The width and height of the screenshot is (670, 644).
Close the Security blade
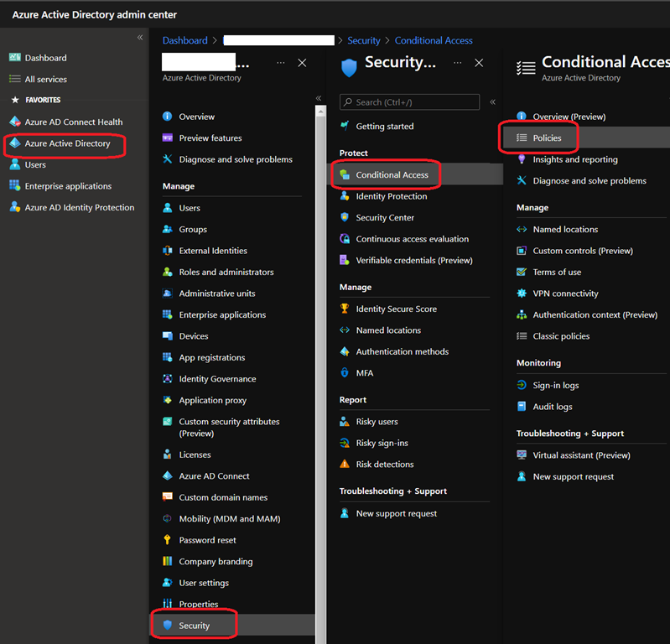coord(479,63)
